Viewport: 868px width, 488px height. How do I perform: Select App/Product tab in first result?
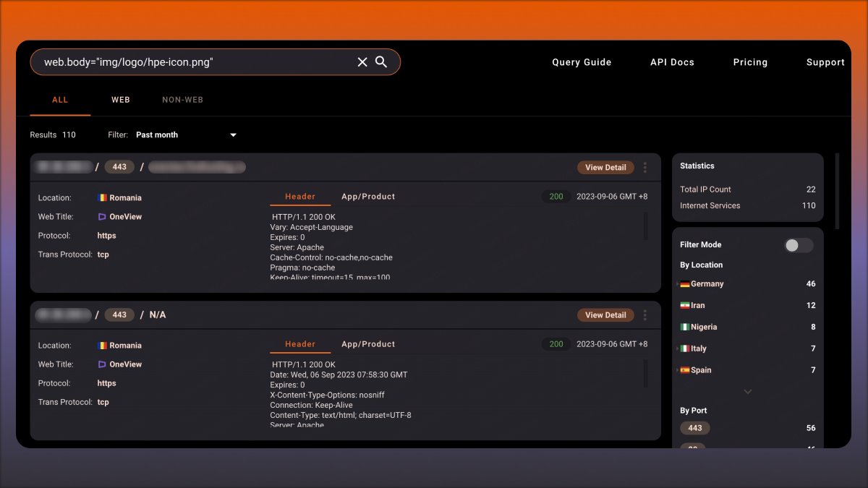(x=368, y=197)
